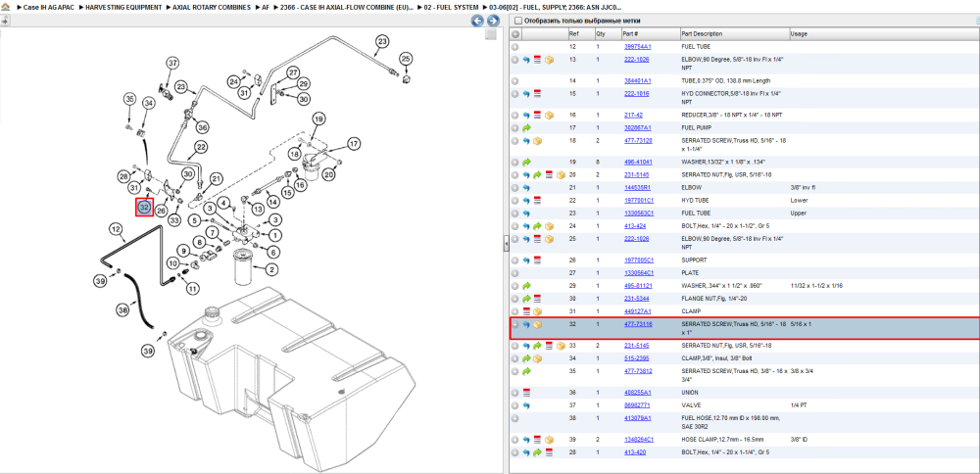Toggle the round select button for ref 12
The width and height of the screenshot is (980, 474).
coord(515,47)
